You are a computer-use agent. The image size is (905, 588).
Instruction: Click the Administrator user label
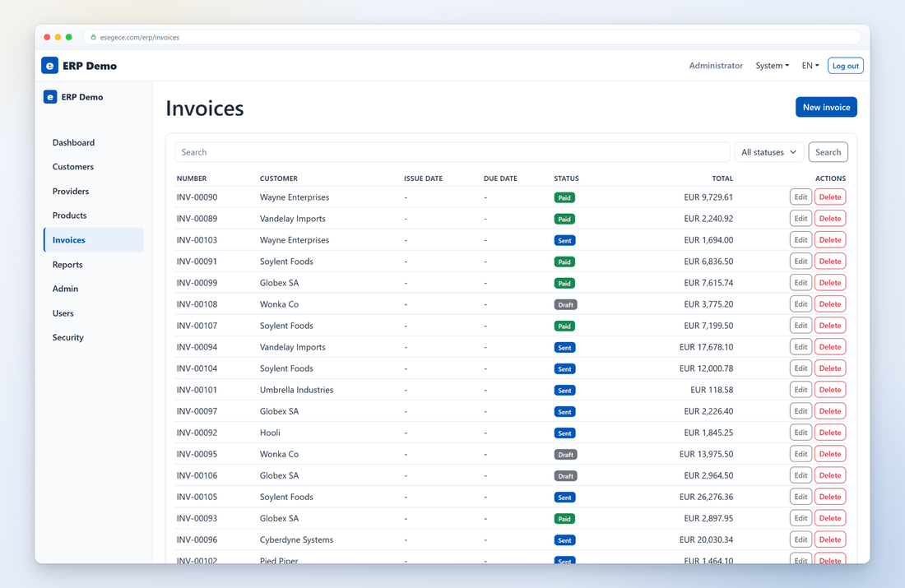coord(716,66)
